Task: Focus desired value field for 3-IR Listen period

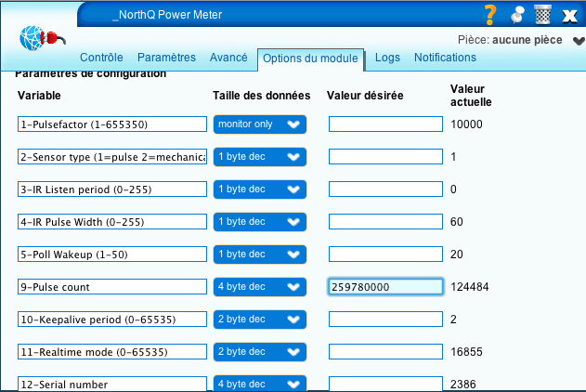Action: [385, 189]
